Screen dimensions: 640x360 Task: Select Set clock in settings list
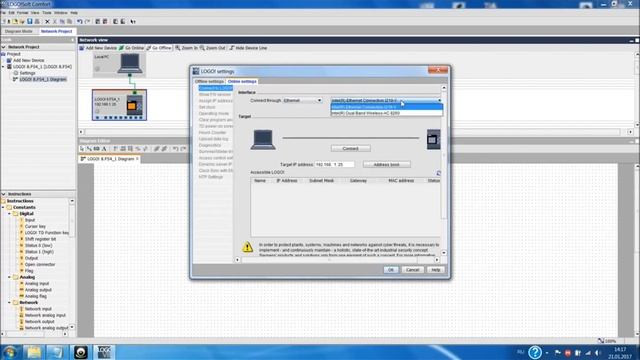207,107
